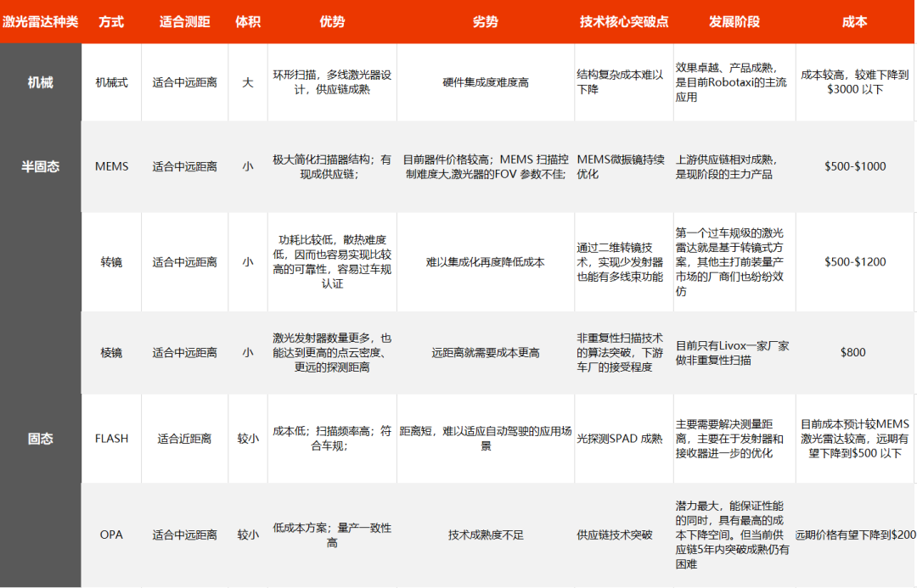917x588 pixels.
Task: Select 供应链技术突破 cell
Action: (624, 535)
